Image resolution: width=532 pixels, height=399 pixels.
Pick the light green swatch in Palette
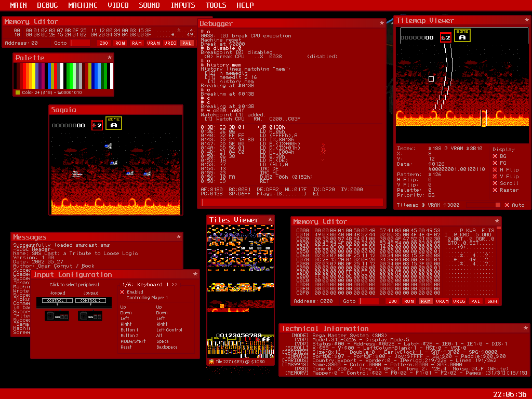(x=74, y=76)
